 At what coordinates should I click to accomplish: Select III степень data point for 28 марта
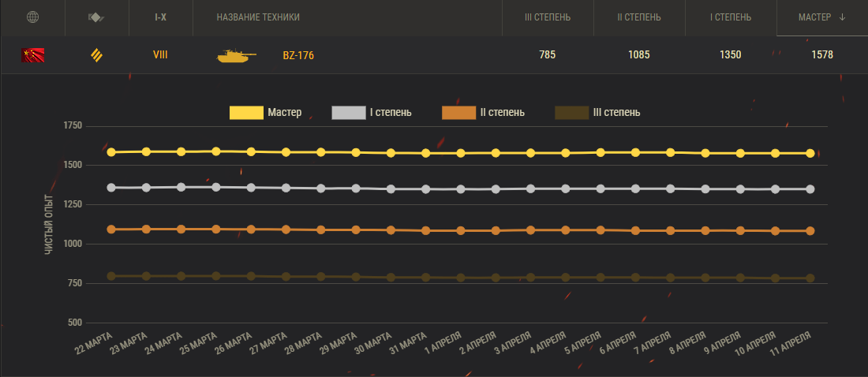(321, 276)
